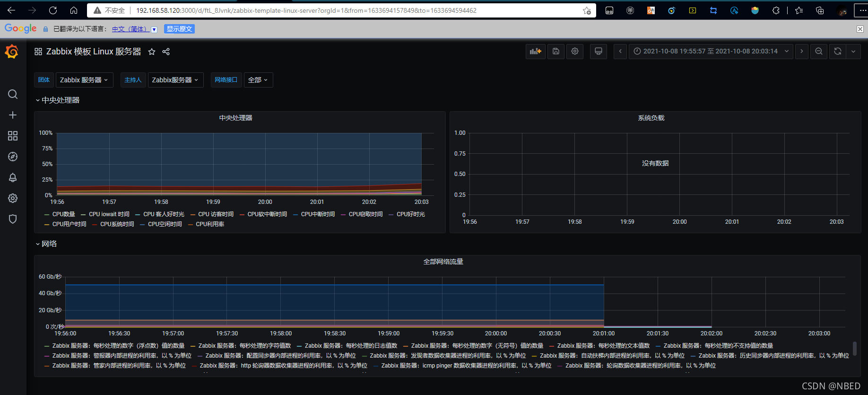Viewport: 868px width, 395px height.
Task: Open 全部网络流量 panel title menu
Action: coord(443,262)
